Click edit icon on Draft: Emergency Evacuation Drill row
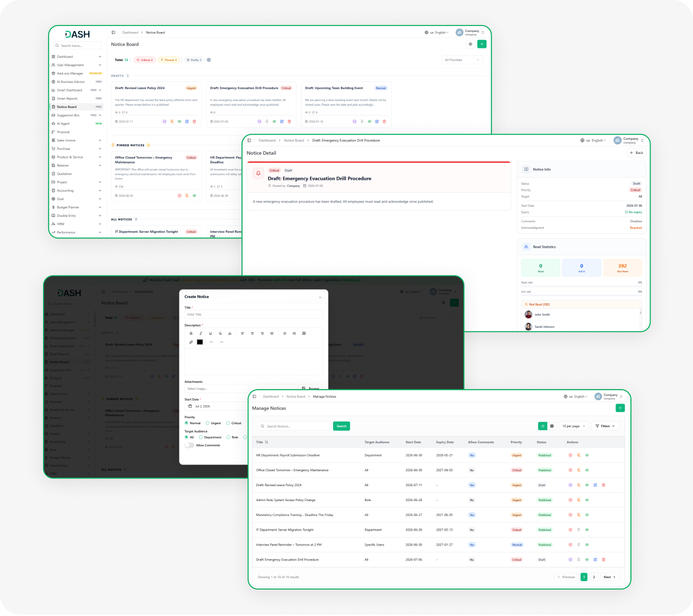Screen dimensions: 693x616 point(595,560)
